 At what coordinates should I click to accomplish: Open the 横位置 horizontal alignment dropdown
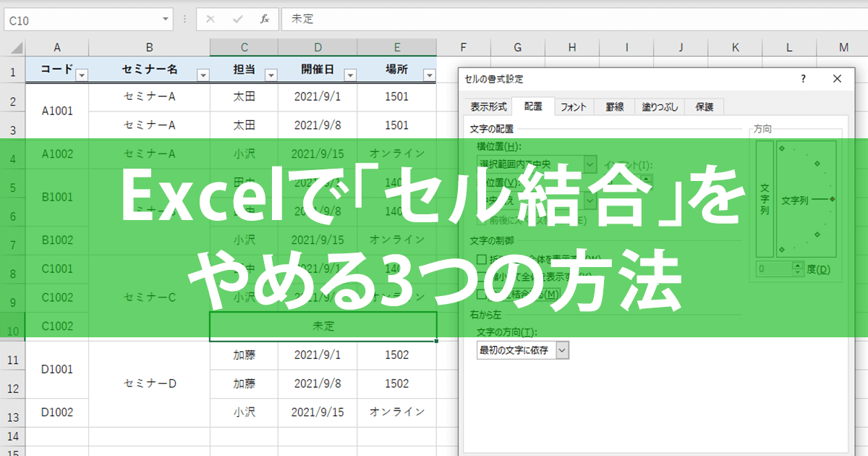590,164
